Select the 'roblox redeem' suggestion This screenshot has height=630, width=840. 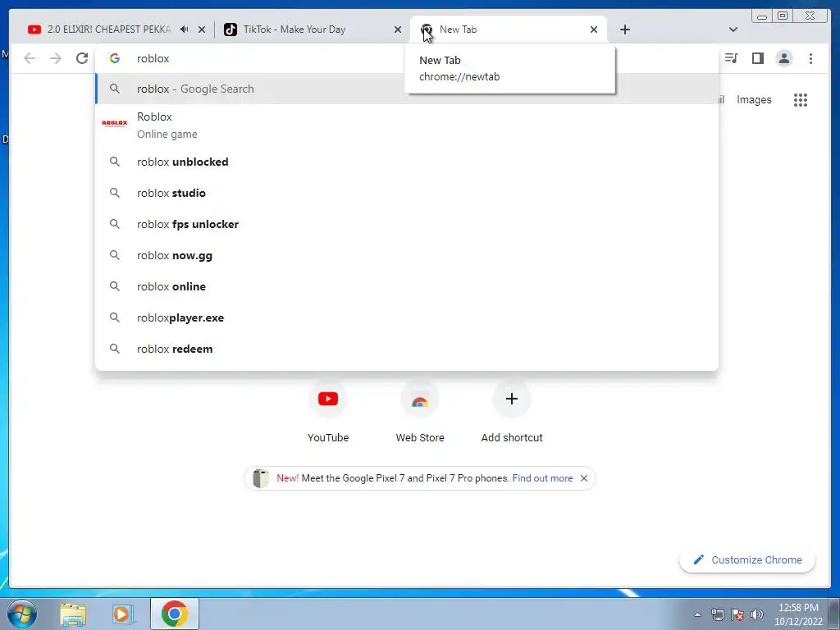[407, 349]
